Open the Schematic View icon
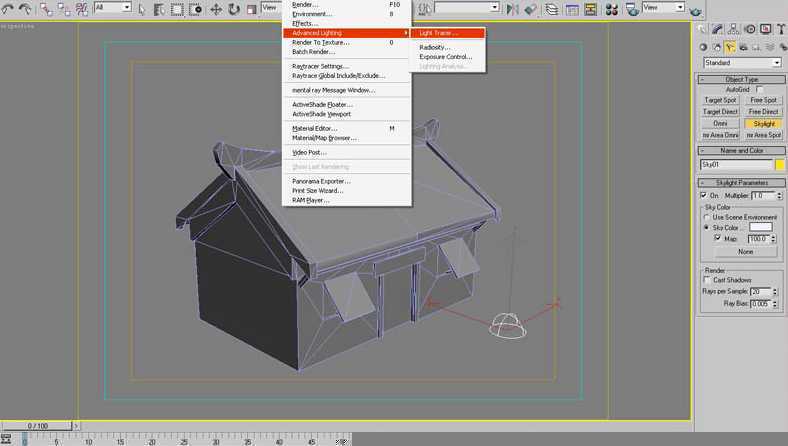 coord(590,9)
